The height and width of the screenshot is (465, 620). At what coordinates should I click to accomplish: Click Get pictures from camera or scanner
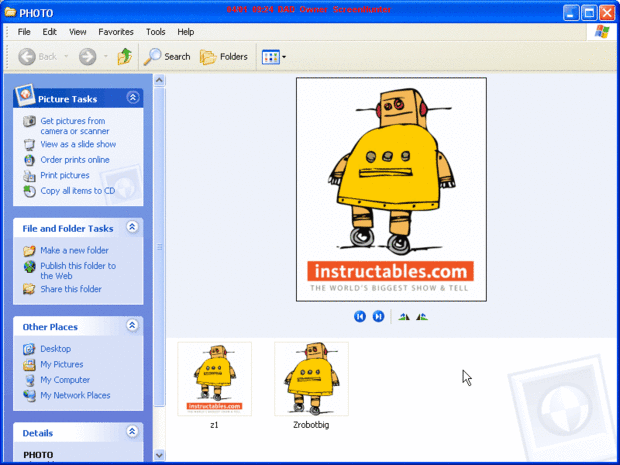tap(75, 126)
